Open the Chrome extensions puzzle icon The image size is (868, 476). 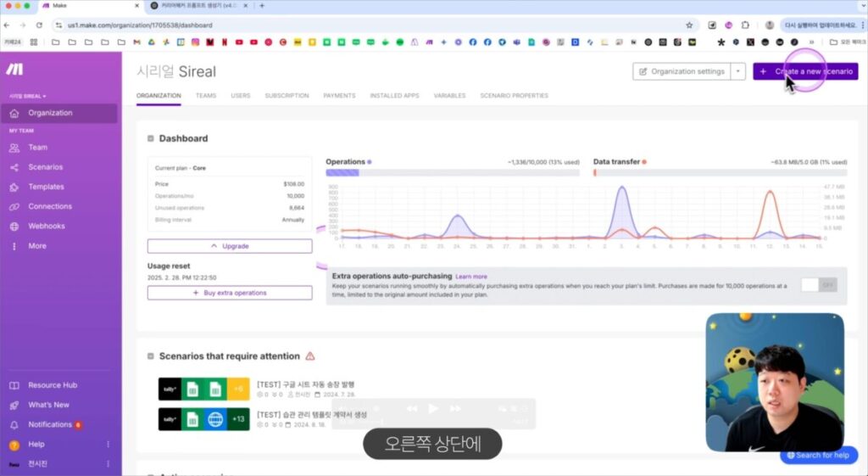pyautogui.click(x=745, y=25)
